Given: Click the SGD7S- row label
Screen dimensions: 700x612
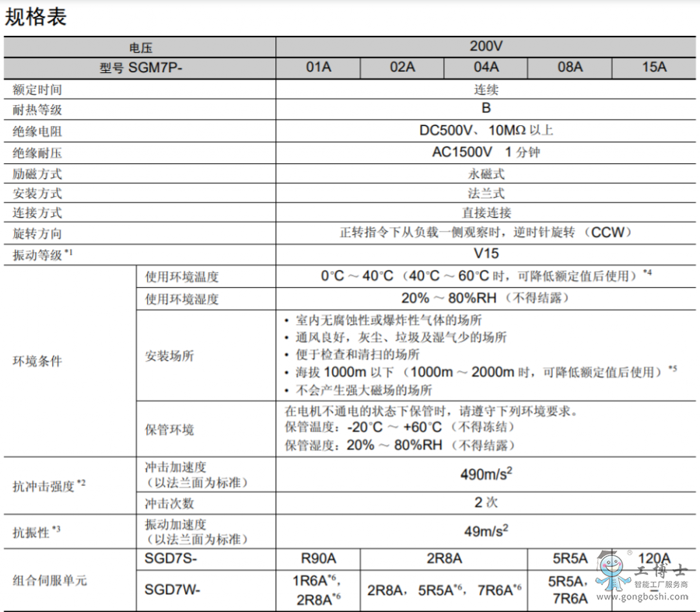Looking at the screenshot, I should 171,559.
